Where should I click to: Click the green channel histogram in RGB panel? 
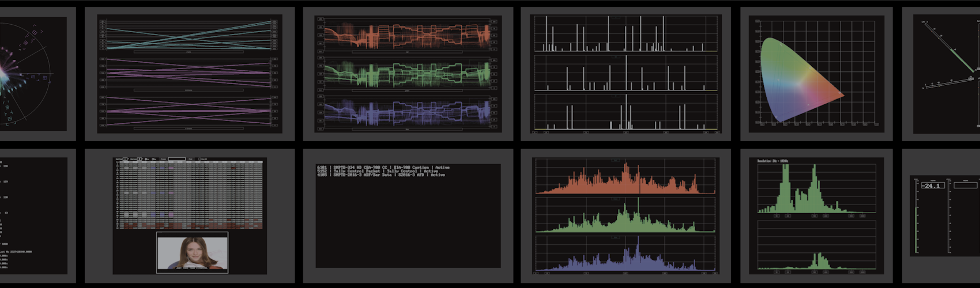point(625,215)
